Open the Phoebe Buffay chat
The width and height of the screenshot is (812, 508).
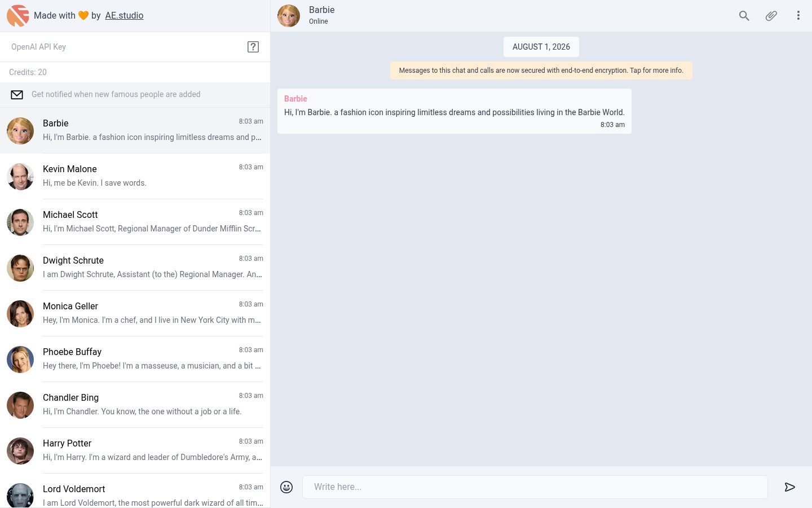point(135,359)
